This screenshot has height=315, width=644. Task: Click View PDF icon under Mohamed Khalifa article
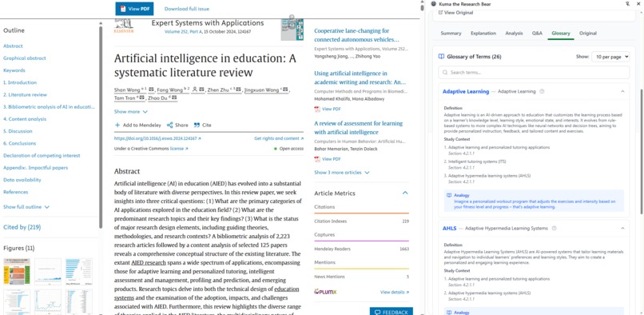click(317, 109)
